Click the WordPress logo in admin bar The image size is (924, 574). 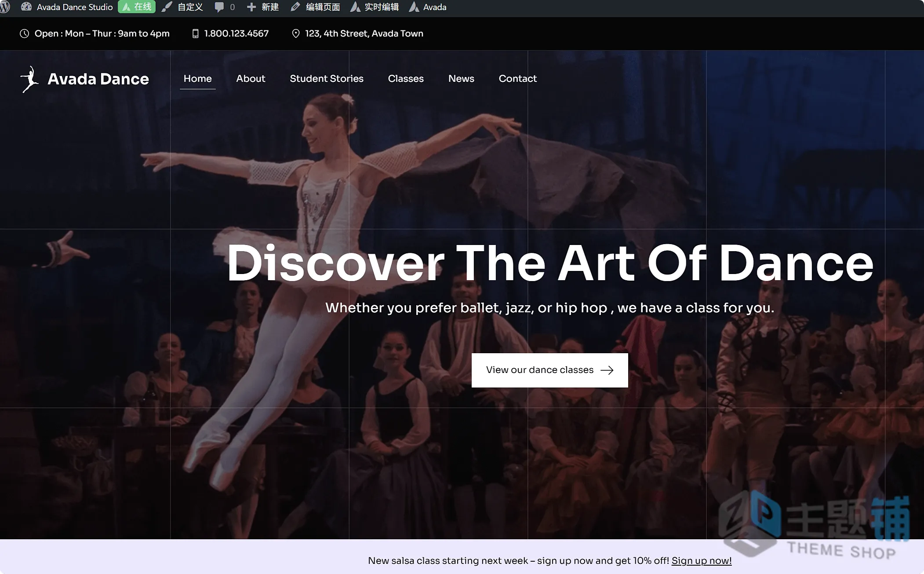tap(5, 7)
